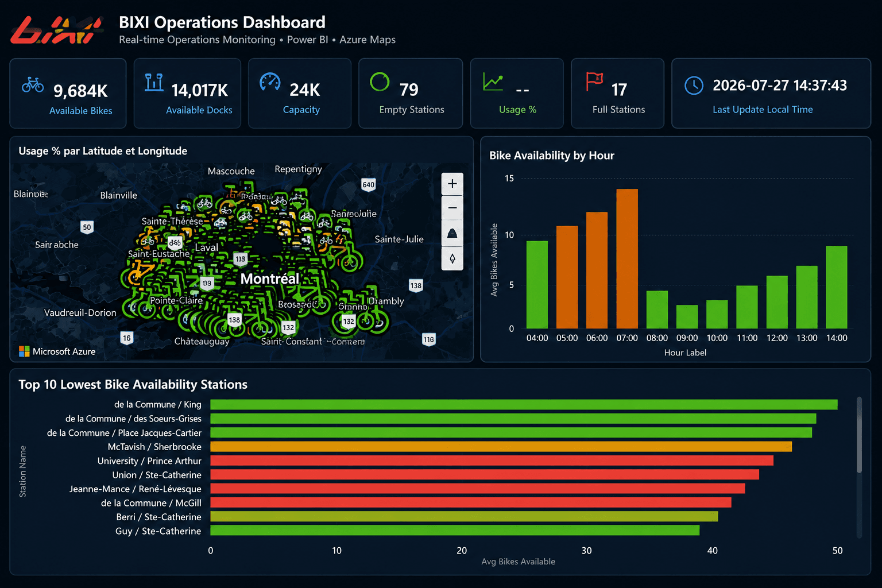Click 'Bike Availability by Hour' chart title
Image resolution: width=882 pixels, height=588 pixels.
click(x=551, y=156)
